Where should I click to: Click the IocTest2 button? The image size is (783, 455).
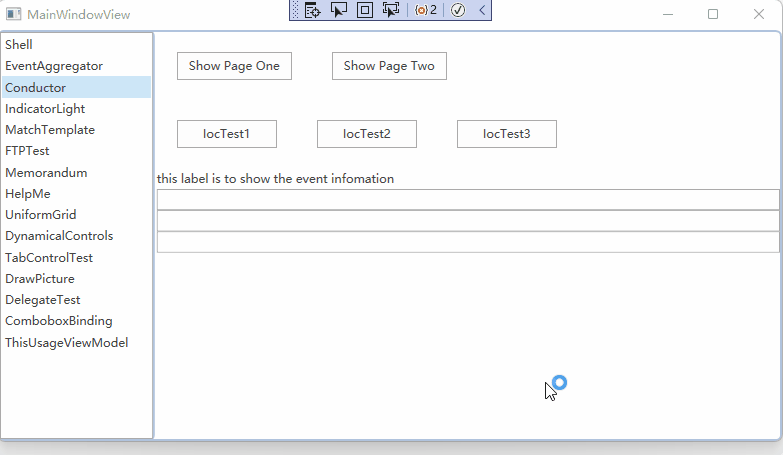367,134
